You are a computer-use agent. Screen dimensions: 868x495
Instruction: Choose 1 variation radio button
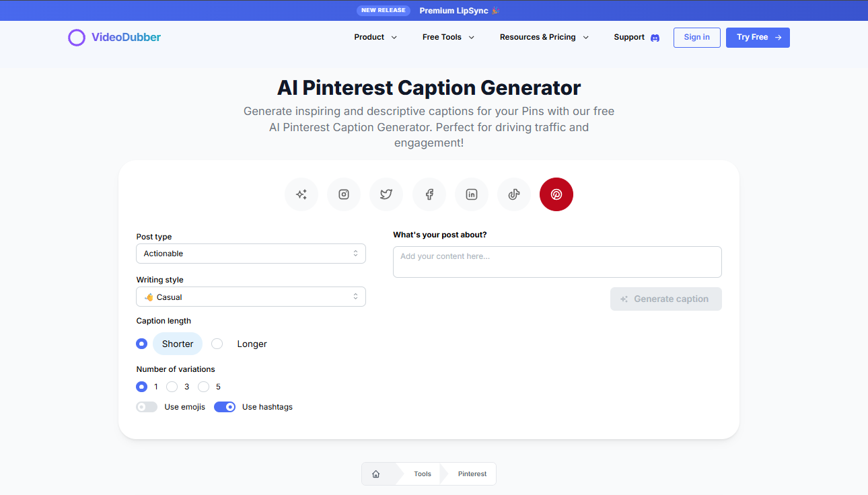(141, 387)
